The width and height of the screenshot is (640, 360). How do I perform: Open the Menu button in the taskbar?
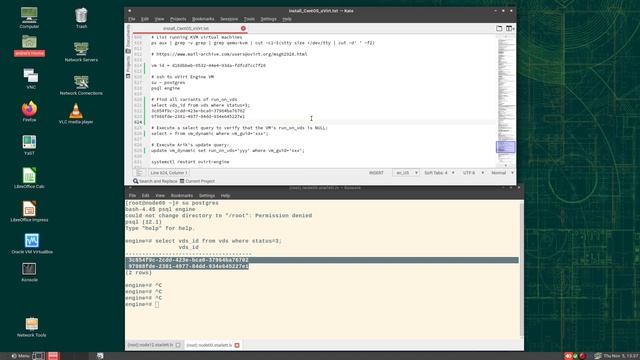click(20, 356)
